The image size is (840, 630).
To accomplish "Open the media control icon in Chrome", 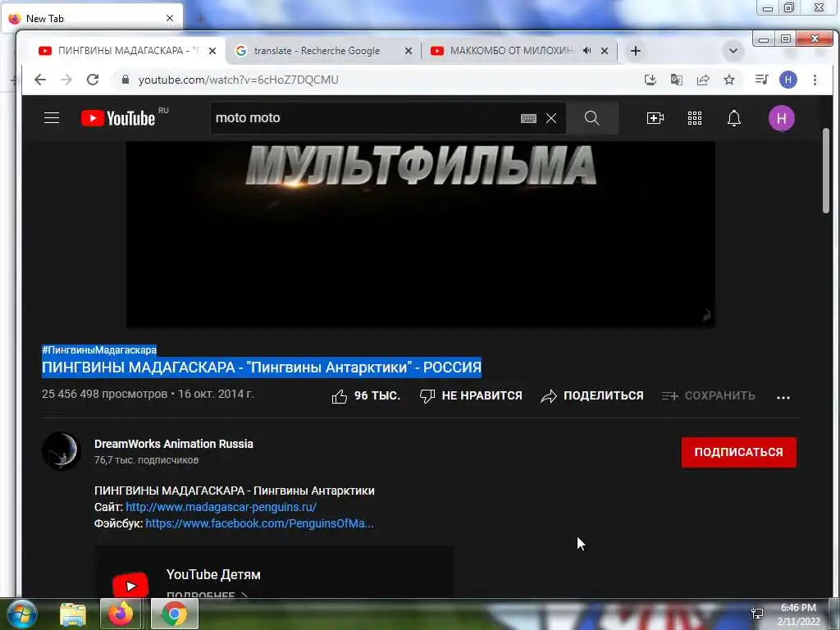I will (761, 80).
